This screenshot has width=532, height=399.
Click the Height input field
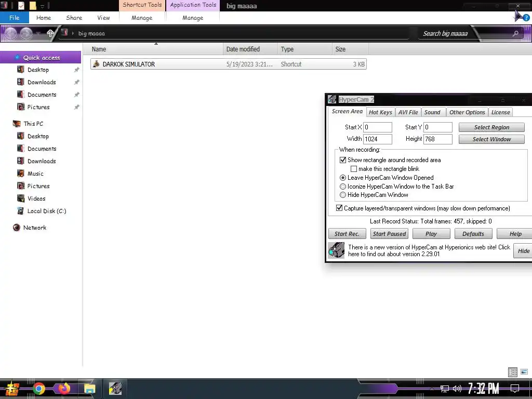pos(437,139)
